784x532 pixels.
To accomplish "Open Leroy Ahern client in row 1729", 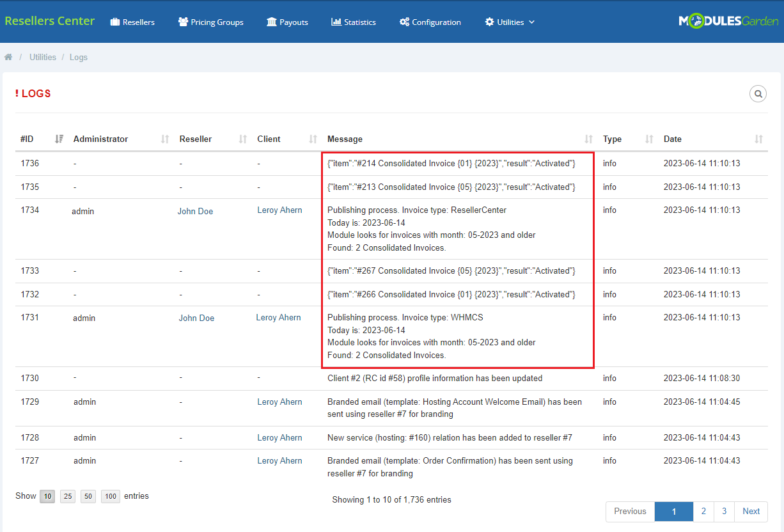I will 279,402.
